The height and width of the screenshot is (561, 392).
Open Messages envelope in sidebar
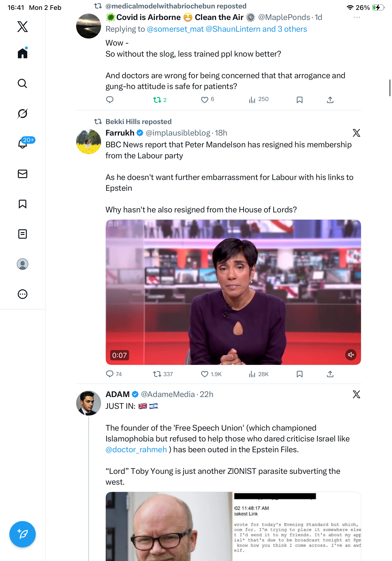click(x=23, y=174)
